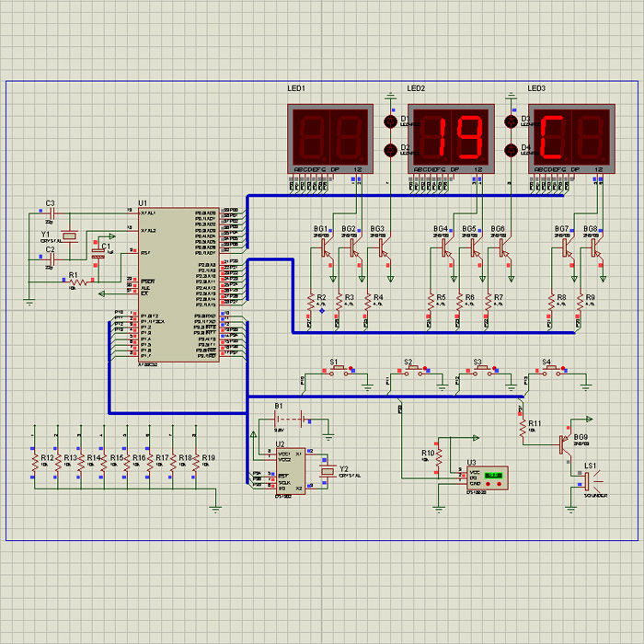Select transistor BG6
The width and height of the screenshot is (644, 644).
pos(504,248)
